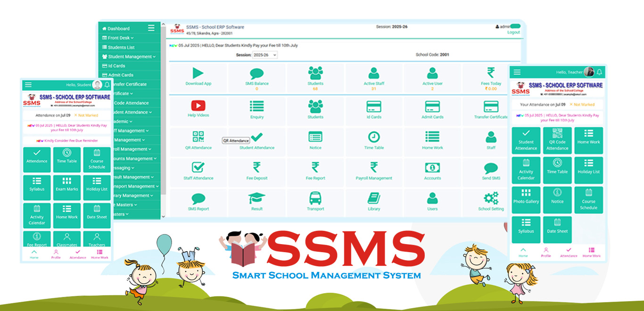
Task: Open Profile tab in teacher app
Action: pos(546,252)
